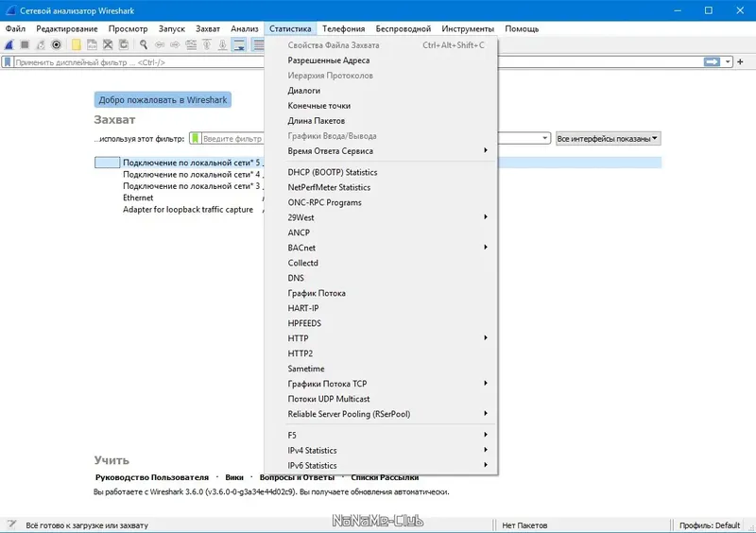The width and height of the screenshot is (756, 533).
Task: Open the Анализ menu
Action: point(245,29)
